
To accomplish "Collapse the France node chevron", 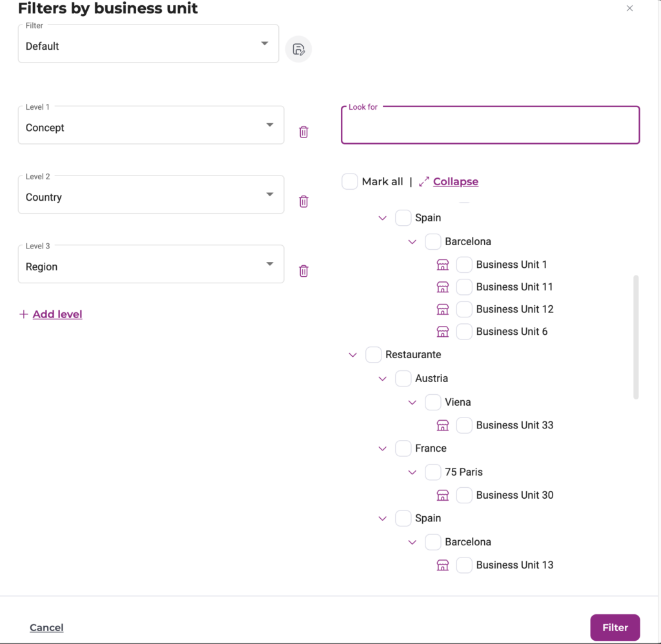I will coord(382,448).
